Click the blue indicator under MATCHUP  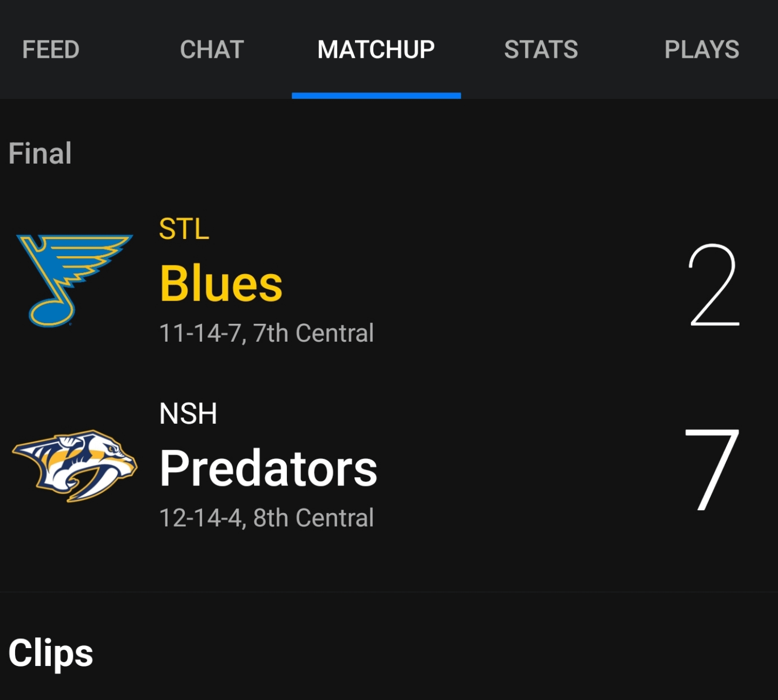[x=376, y=96]
